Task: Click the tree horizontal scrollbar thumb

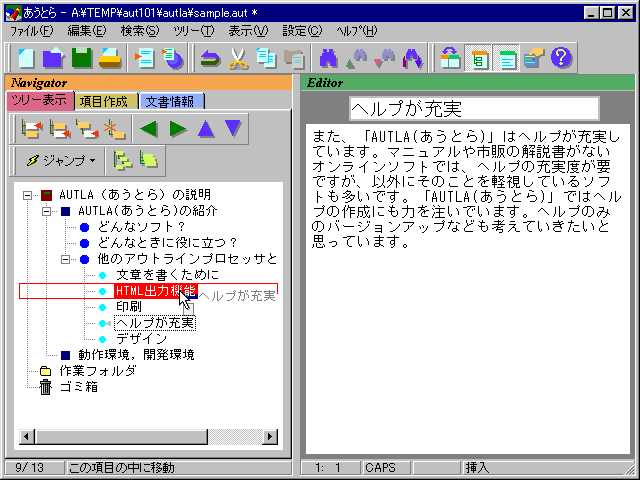Action: (x=121, y=437)
